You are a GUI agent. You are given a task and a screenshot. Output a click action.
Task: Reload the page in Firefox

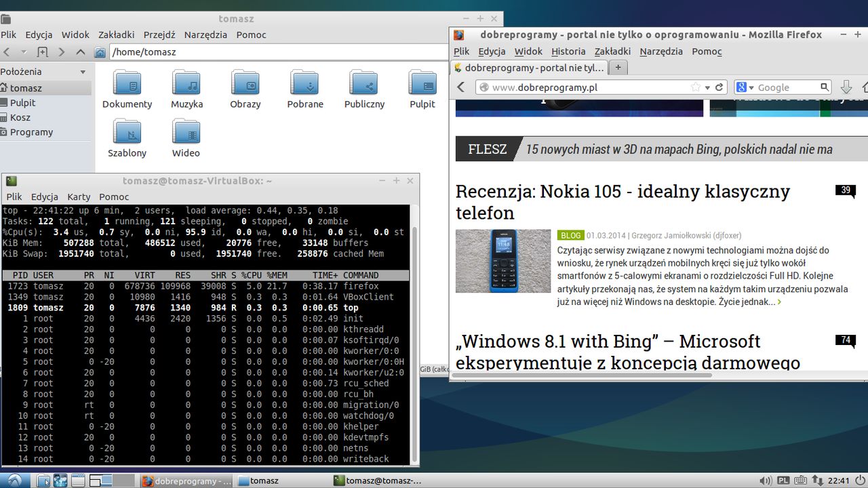(x=719, y=87)
